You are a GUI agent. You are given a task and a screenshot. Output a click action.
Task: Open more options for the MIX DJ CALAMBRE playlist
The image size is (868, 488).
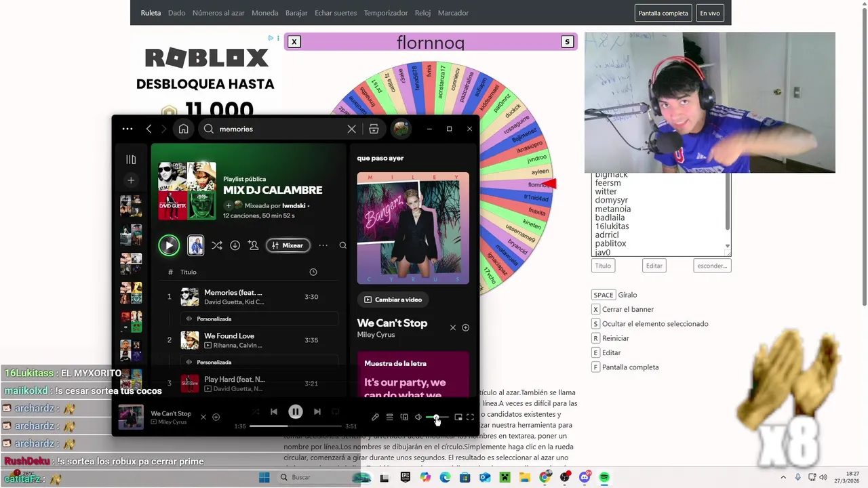tap(323, 245)
